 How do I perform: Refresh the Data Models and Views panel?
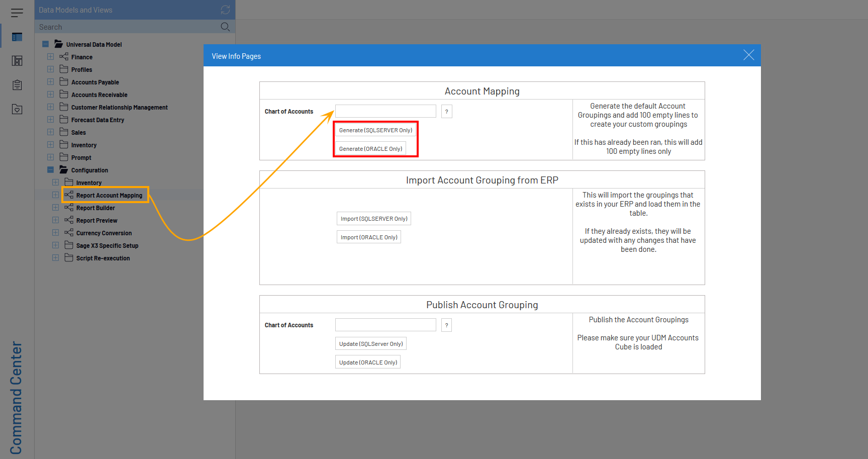[225, 10]
